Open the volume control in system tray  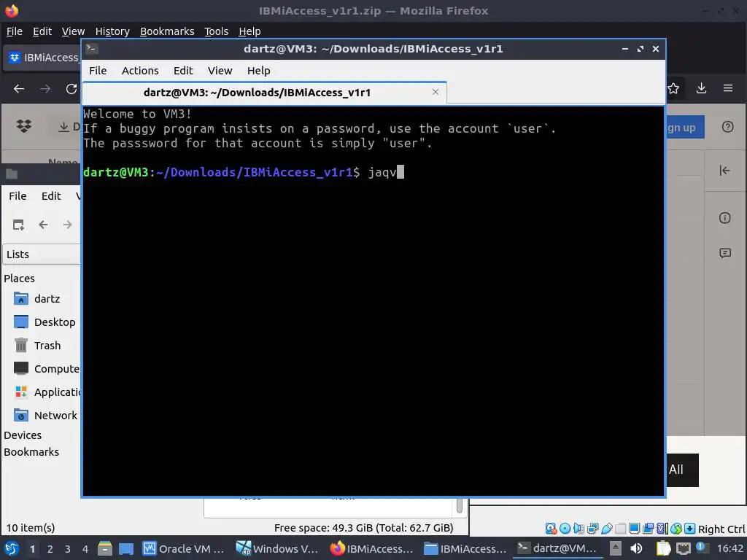[636, 548]
